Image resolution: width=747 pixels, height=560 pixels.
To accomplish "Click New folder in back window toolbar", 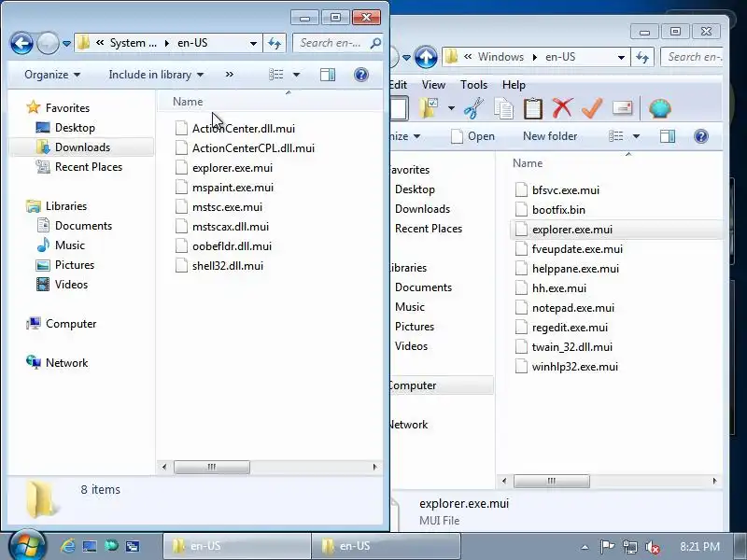I will coord(550,136).
